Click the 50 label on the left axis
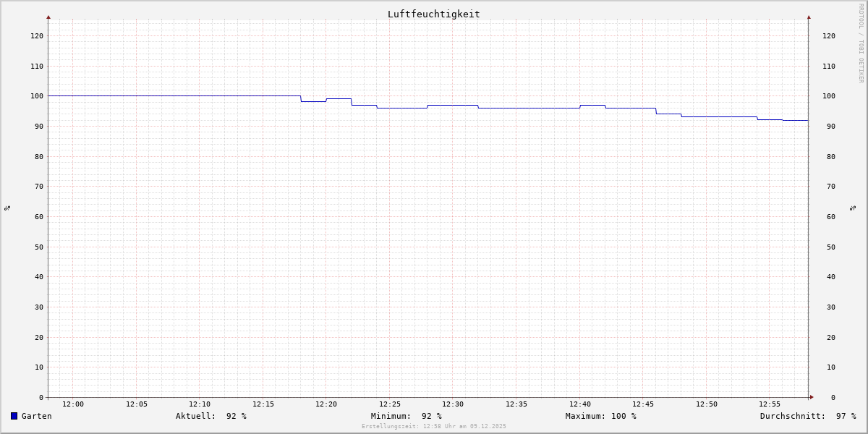The image size is (868, 434). click(39, 247)
